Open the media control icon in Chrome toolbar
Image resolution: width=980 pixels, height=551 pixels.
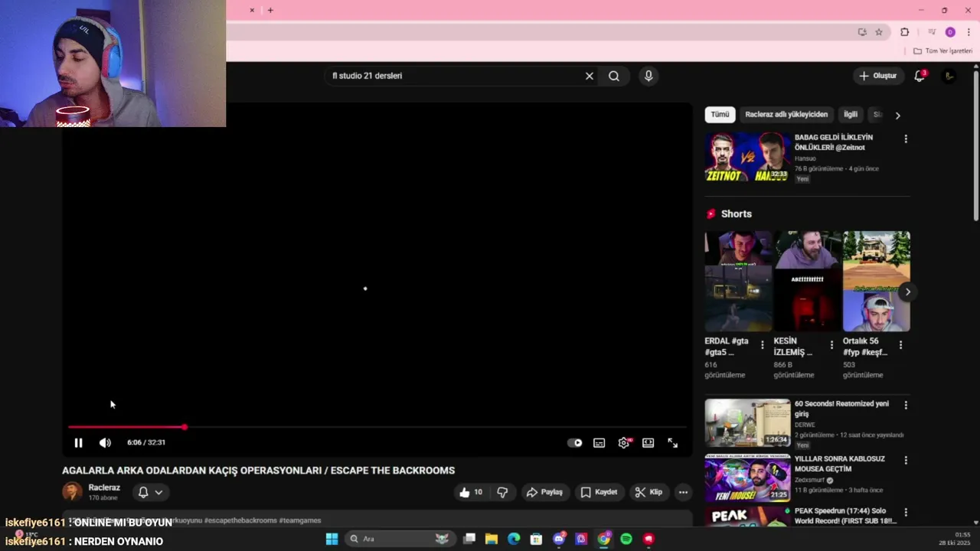coord(932,32)
